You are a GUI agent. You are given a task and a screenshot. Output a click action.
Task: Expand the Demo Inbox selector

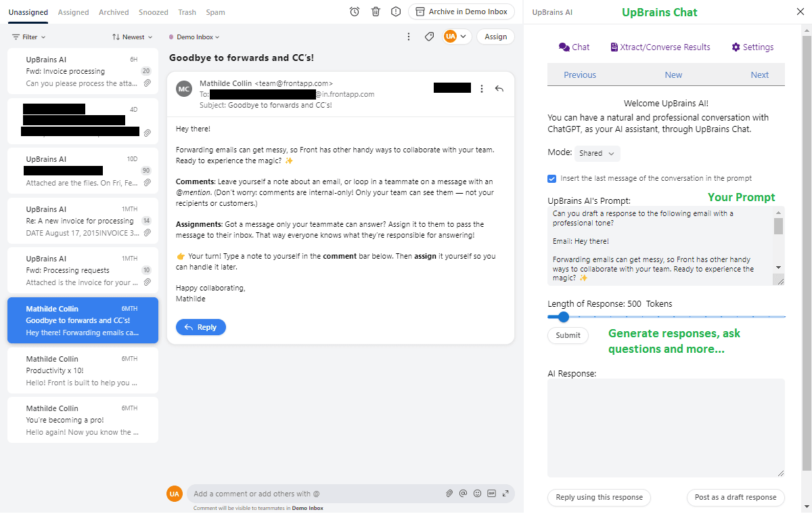pyautogui.click(x=194, y=37)
